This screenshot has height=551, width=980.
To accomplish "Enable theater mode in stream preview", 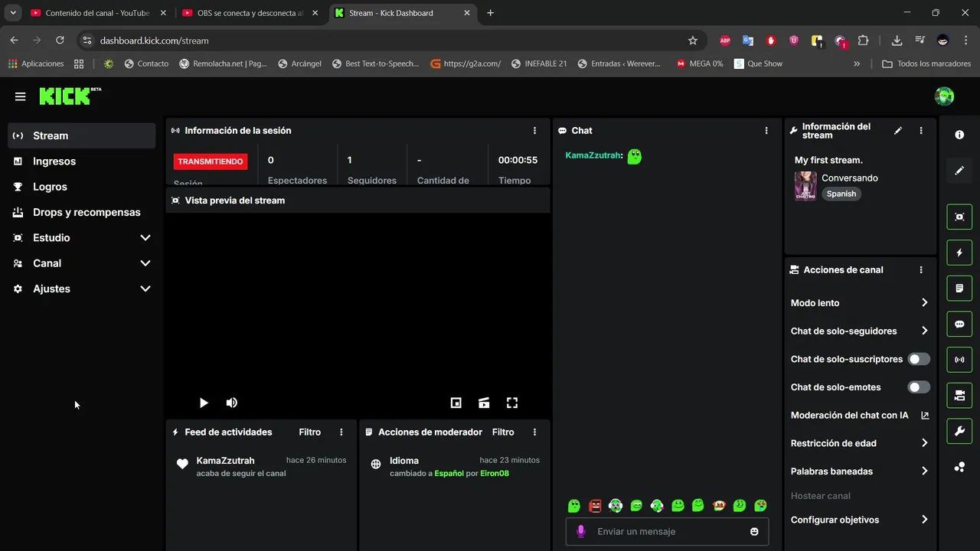I will (484, 403).
